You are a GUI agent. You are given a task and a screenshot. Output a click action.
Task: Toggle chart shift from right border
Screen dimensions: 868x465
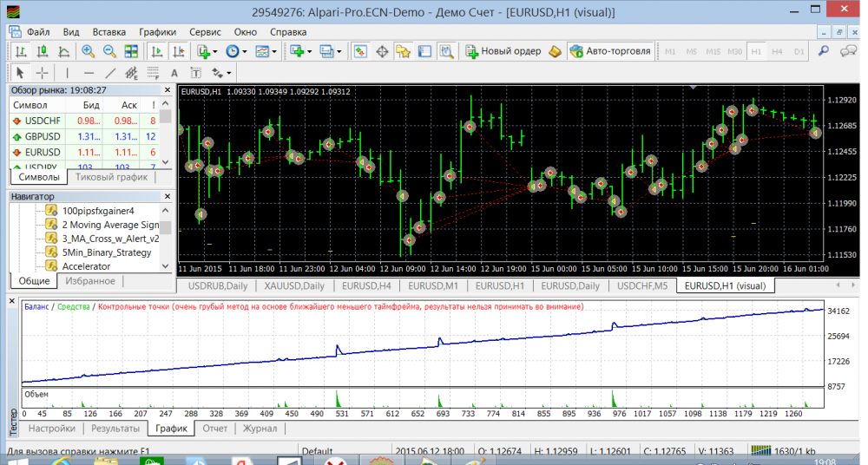click(x=179, y=51)
